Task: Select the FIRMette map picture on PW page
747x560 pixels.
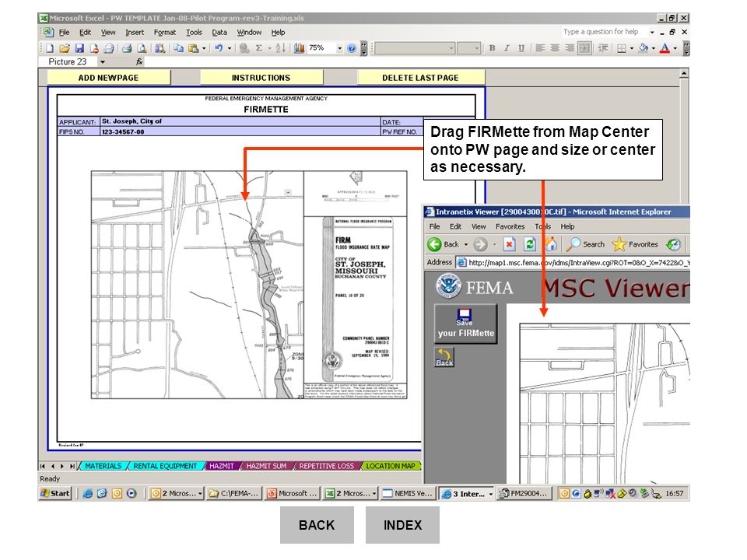Action: [x=249, y=285]
